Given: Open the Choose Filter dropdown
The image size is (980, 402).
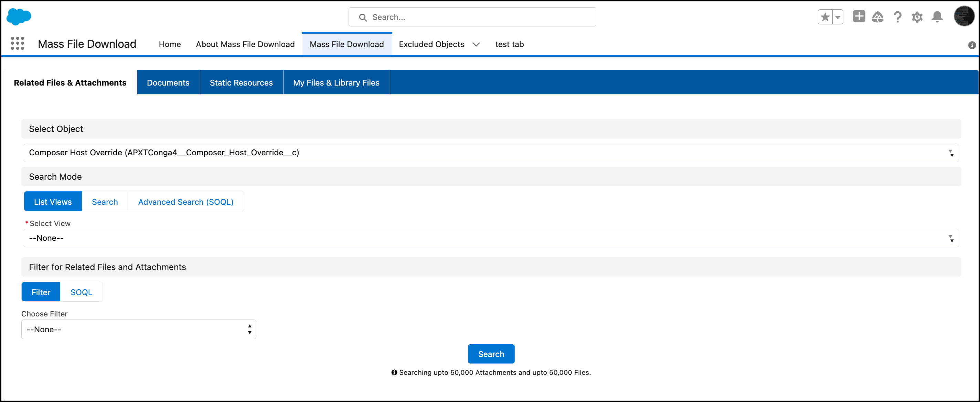Looking at the screenshot, I should pyautogui.click(x=138, y=330).
